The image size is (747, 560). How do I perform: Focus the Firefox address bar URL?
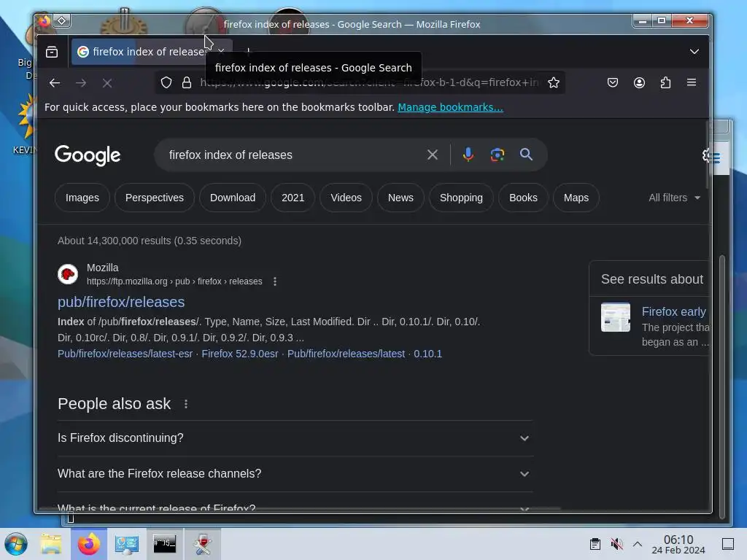(369, 83)
